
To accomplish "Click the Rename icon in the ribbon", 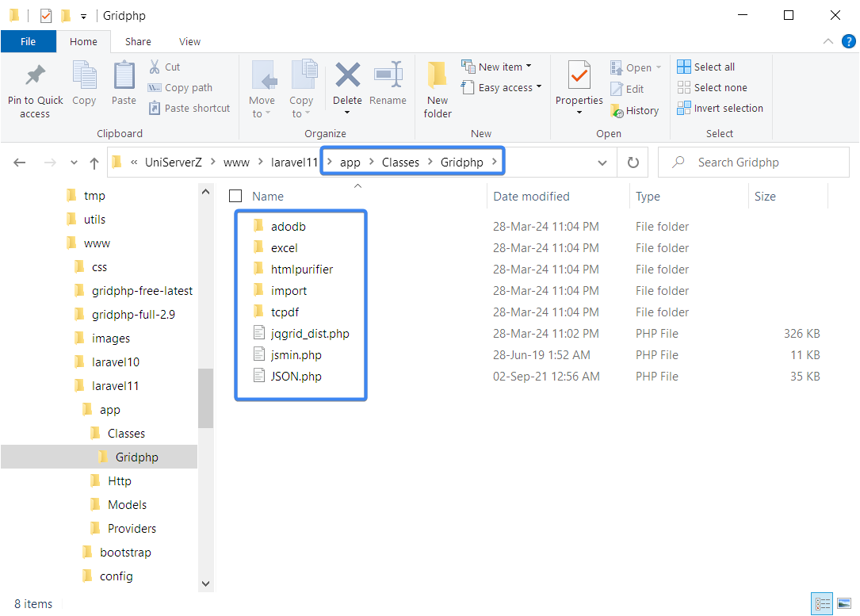I will pos(388,76).
